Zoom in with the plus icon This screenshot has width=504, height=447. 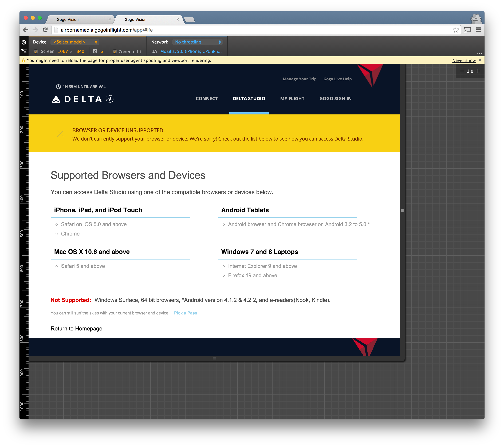tap(478, 71)
